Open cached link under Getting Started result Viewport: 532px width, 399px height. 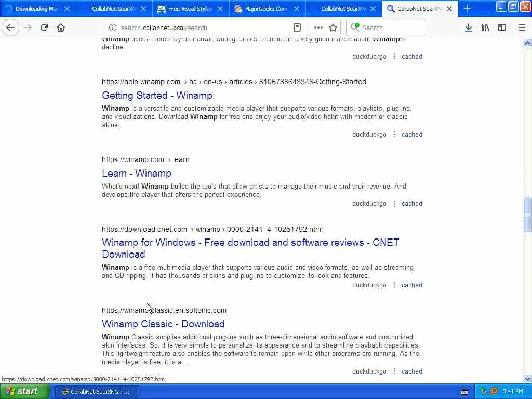click(x=412, y=135)
